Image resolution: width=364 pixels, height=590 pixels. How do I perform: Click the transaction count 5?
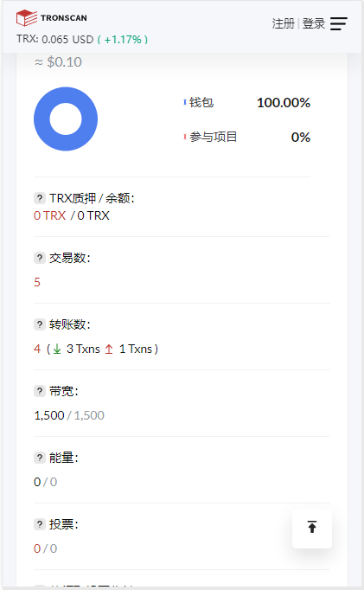coord(37,282)
